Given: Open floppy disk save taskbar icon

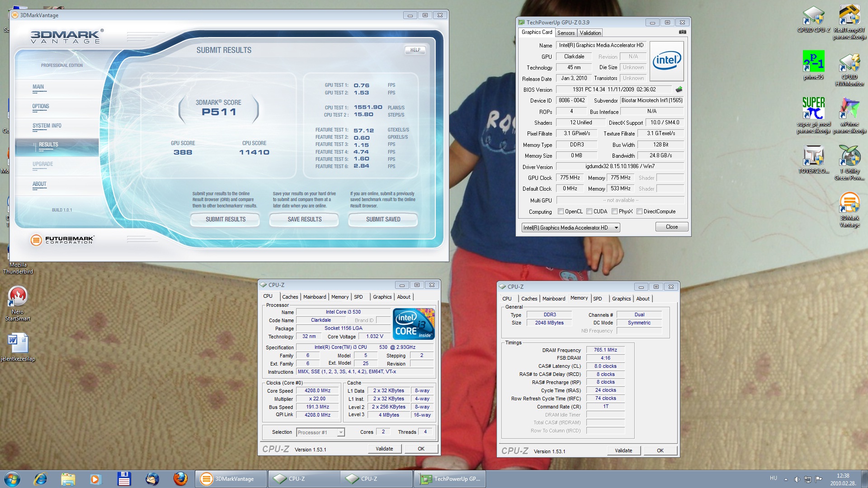Looking at the screenshot, I should pos(124,479).
